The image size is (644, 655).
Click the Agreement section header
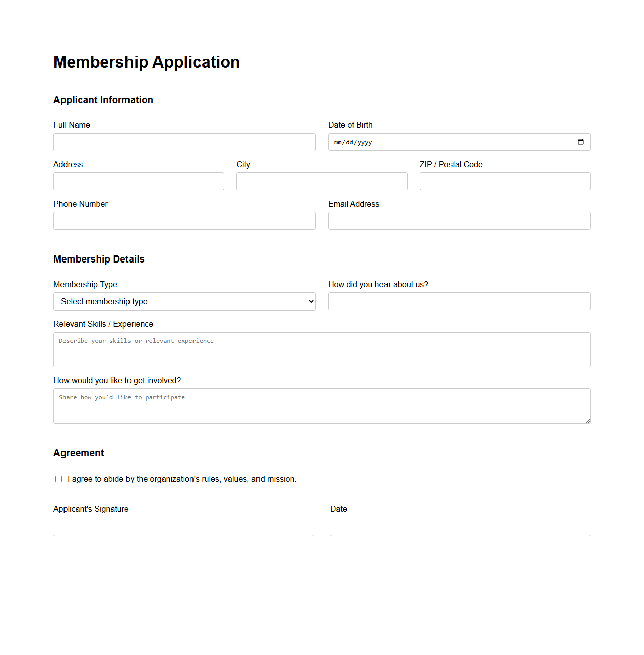coord(79,453)
